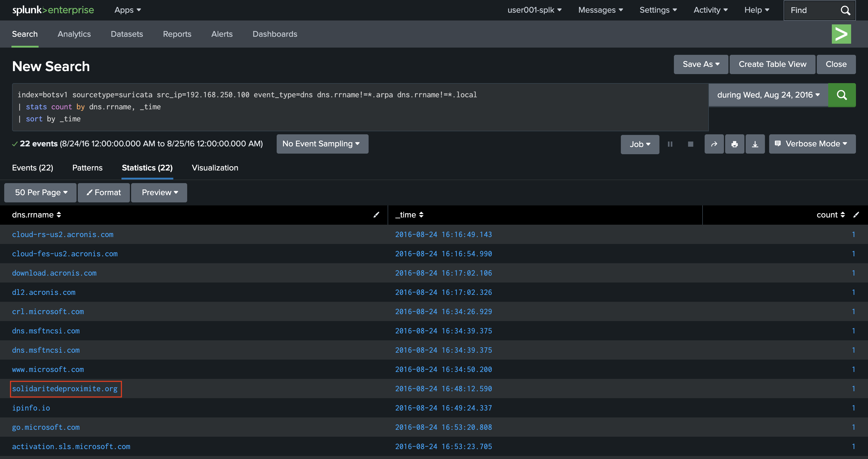868x459 pixels.
Task: Click the Close button
Action: 836,64
